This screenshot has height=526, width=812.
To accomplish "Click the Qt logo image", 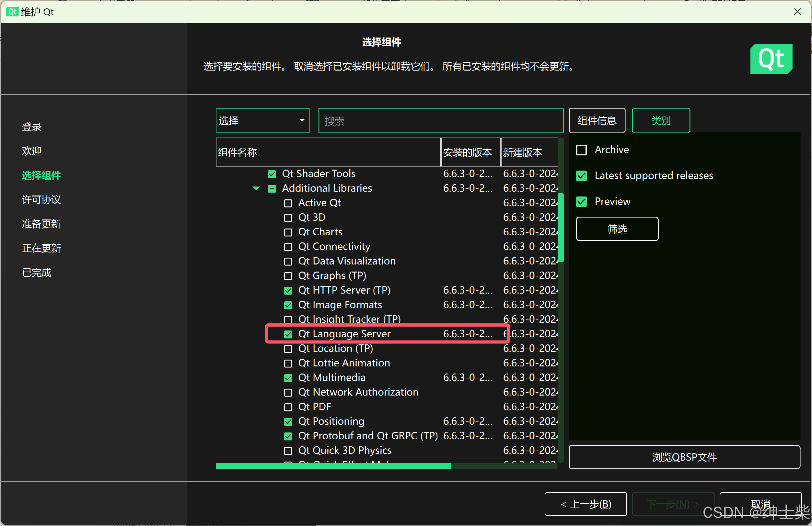I will (x=771, y=59).
